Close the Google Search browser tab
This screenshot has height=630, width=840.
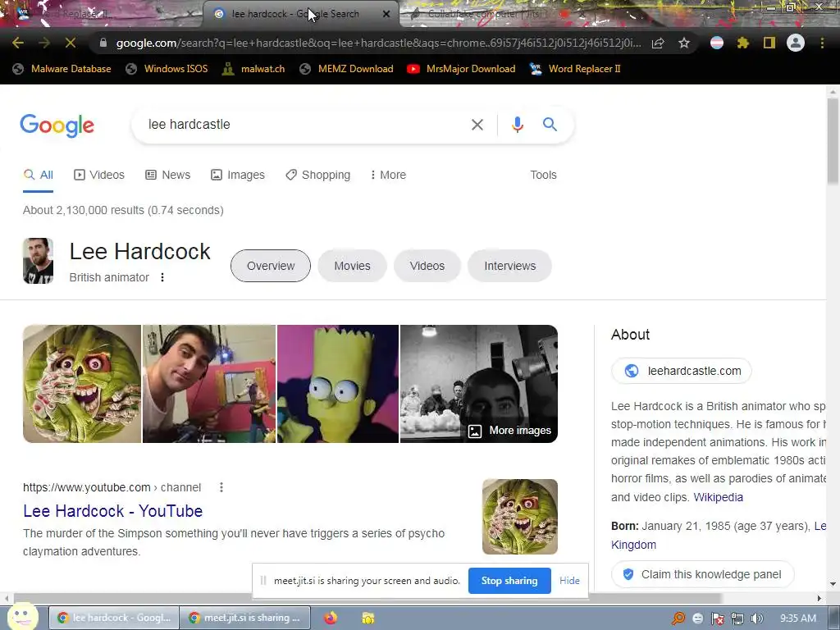386,14
